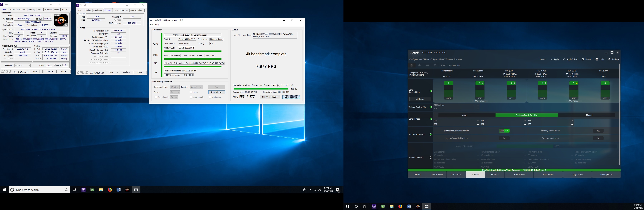Image resolution: width=644 pixels, height=210 pixels.
Task: Open the Benchmark type 64-bit dropdown
Action: pos(174,87)
